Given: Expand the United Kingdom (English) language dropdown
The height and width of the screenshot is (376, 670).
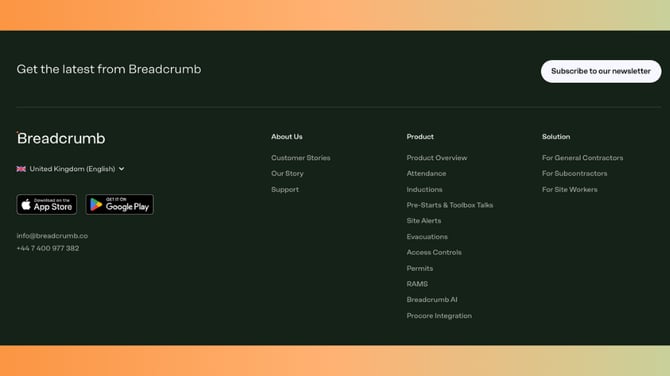Looking at the screenshot, I should click(x=71, y=169).
